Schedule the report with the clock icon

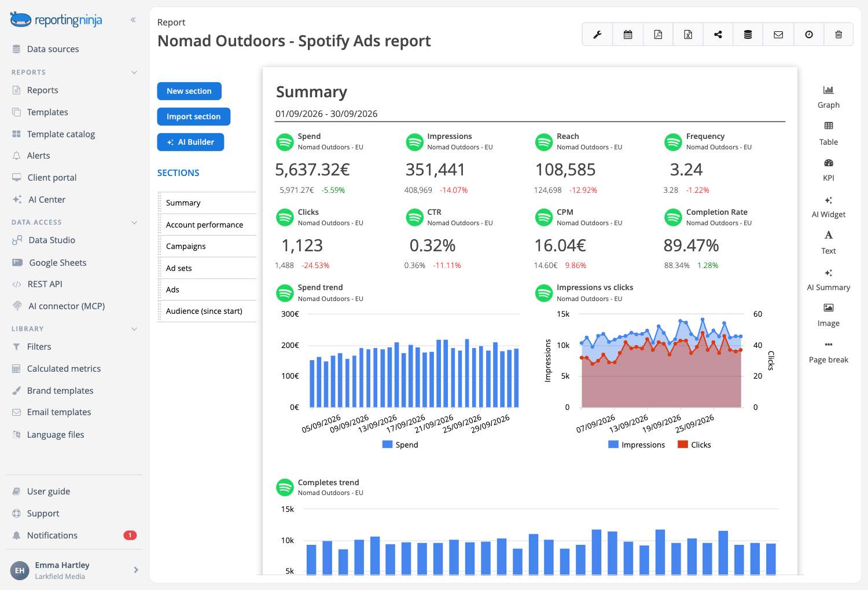809,35
